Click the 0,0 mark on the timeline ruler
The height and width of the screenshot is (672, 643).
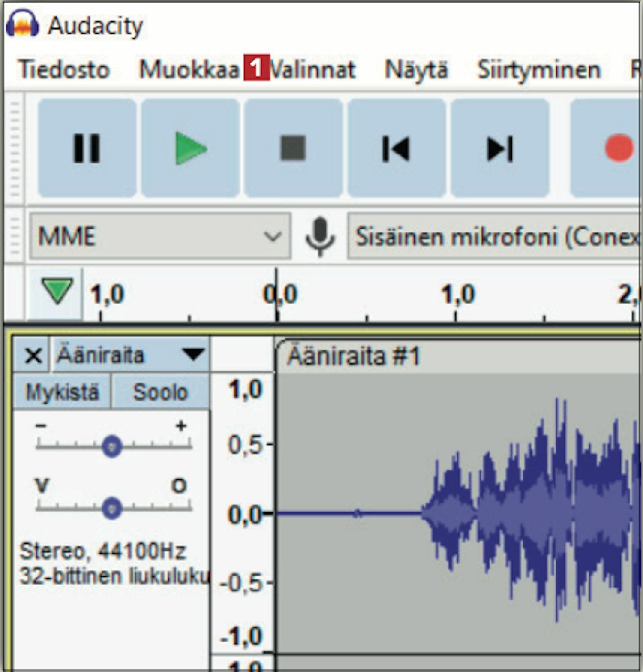pos(280,295)
